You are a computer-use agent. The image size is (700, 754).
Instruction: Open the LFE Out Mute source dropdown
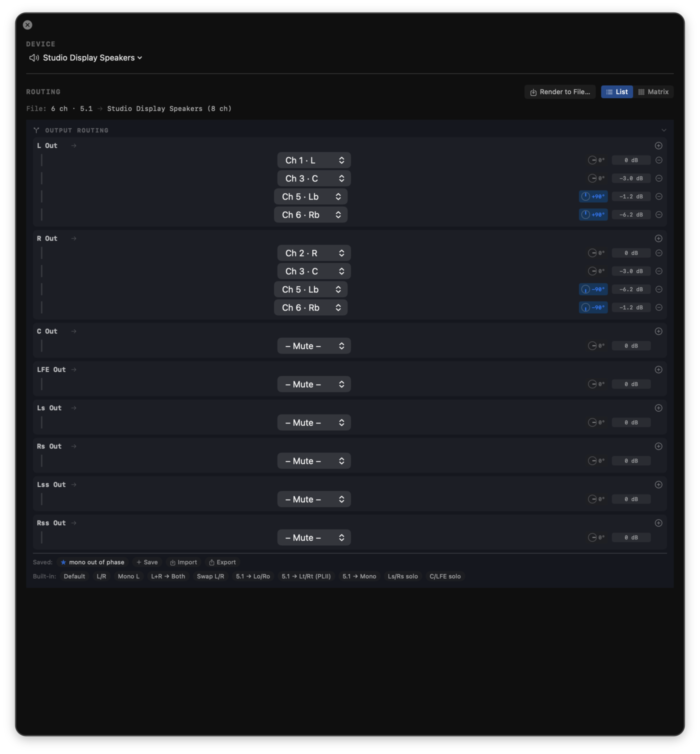(x=314, y=384)
